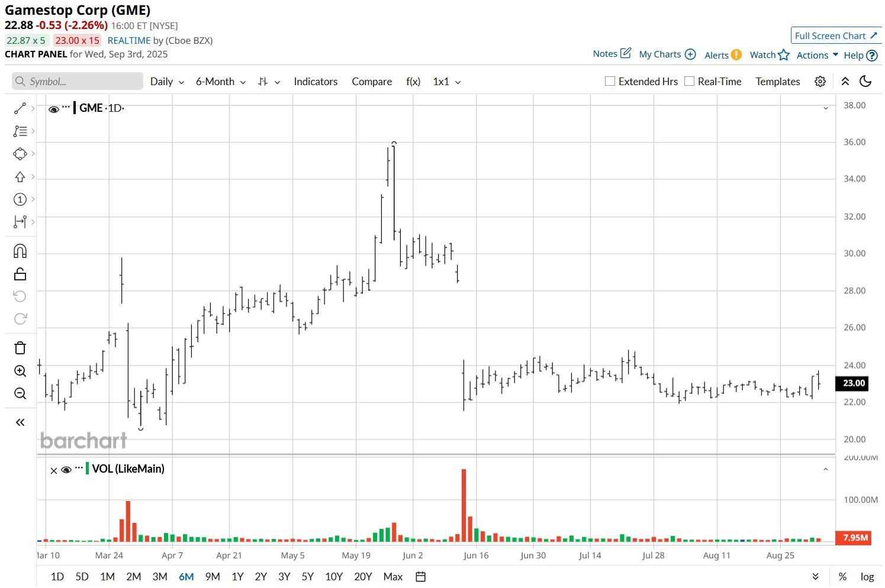
Task: Delete drawings with trash icon
Action: click(x=20, y=348)
